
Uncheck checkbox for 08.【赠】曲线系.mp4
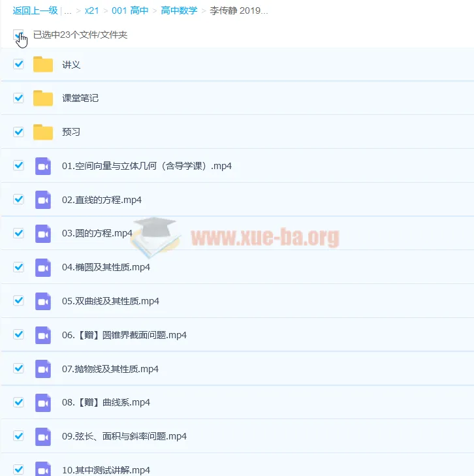pos(18,402)
